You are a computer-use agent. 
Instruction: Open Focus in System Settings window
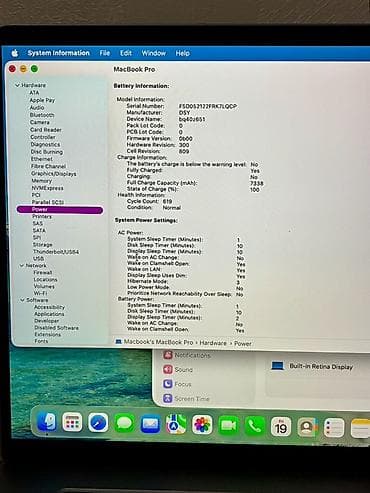coord(177,384)
